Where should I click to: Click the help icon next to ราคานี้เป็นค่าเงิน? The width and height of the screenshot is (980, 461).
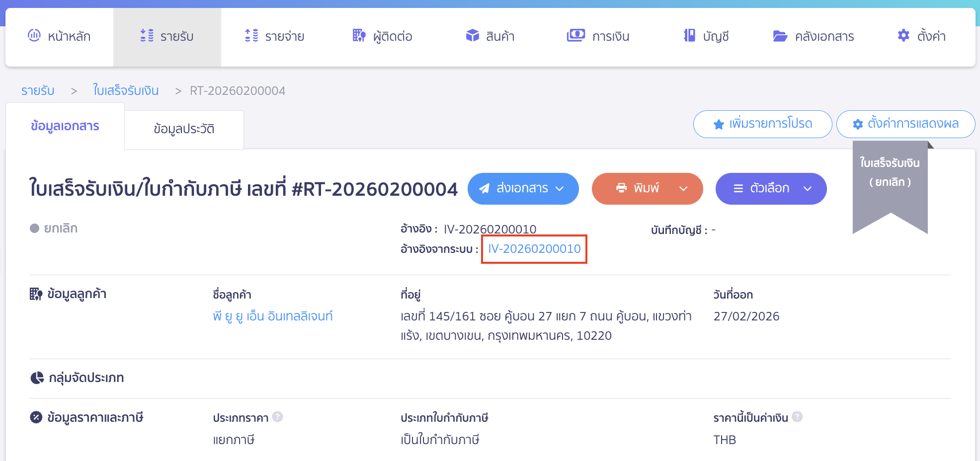tap(797, 417)
